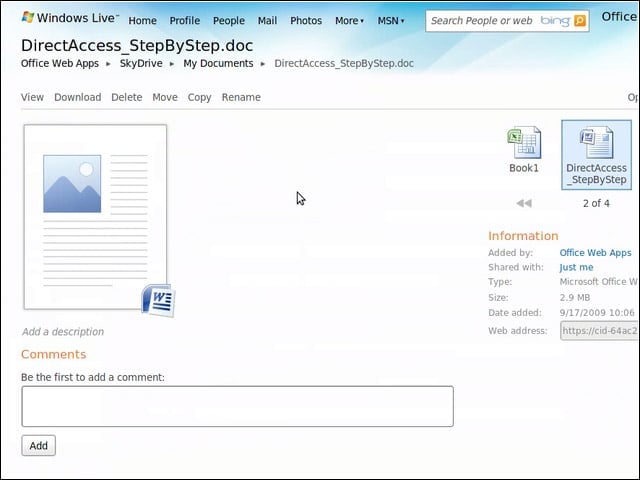Click the Bing search magnifier icon
The width and height of the screenshot is (640, 480).
click(580, 20)
